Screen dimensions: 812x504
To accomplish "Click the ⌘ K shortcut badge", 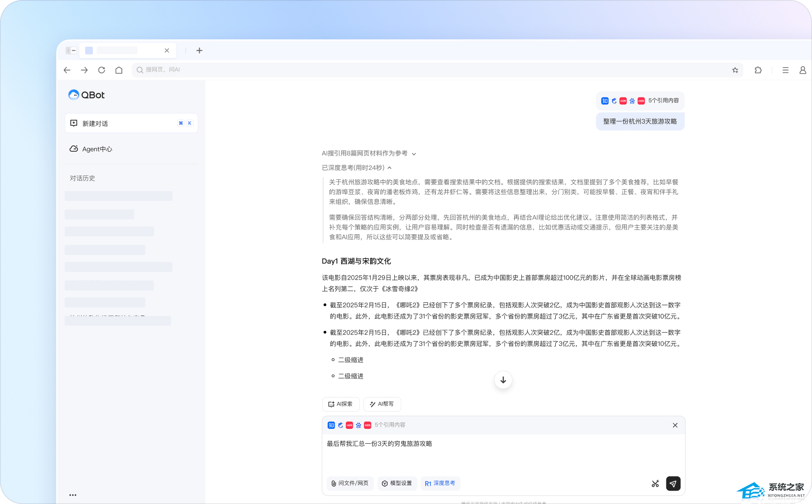I will tap(185, 123).
